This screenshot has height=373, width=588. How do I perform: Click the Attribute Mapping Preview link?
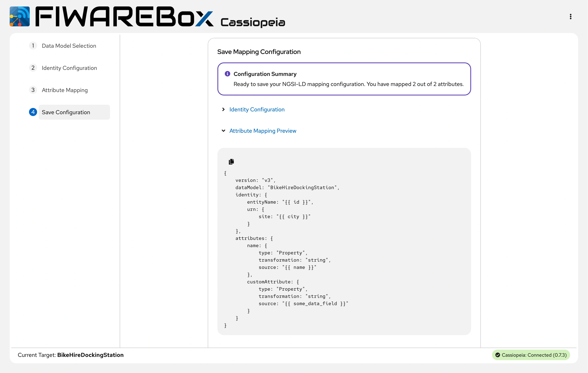(263, 131)
